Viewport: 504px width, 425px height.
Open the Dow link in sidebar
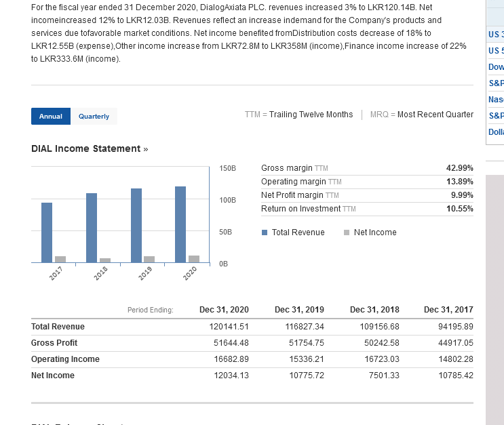click(x=496, y=67)
